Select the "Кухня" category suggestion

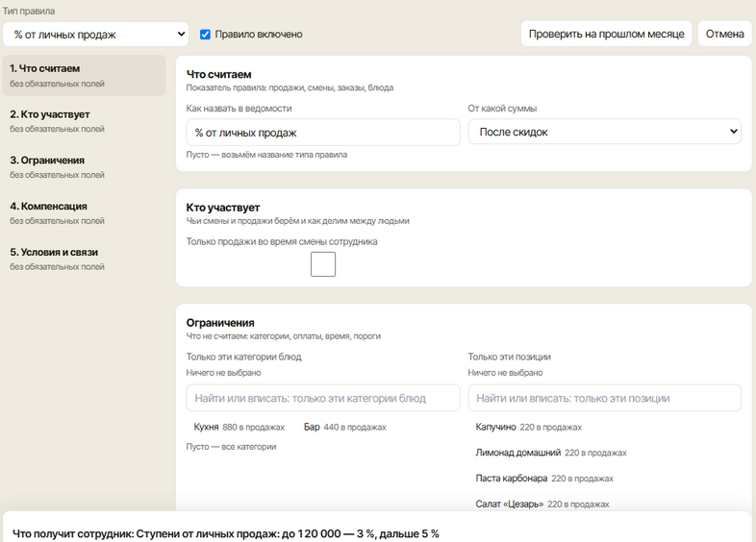(x=239, y=427)
